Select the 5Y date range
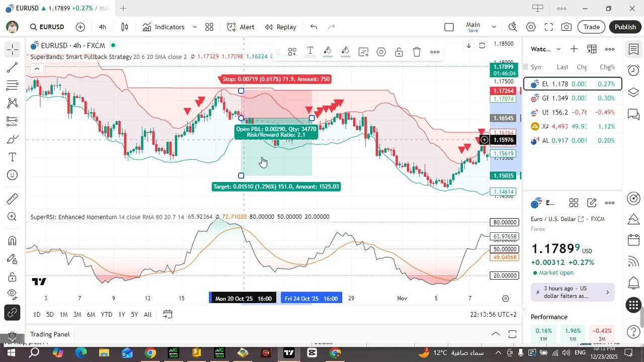This screenshot has height=362, width=644. [134, 315]
